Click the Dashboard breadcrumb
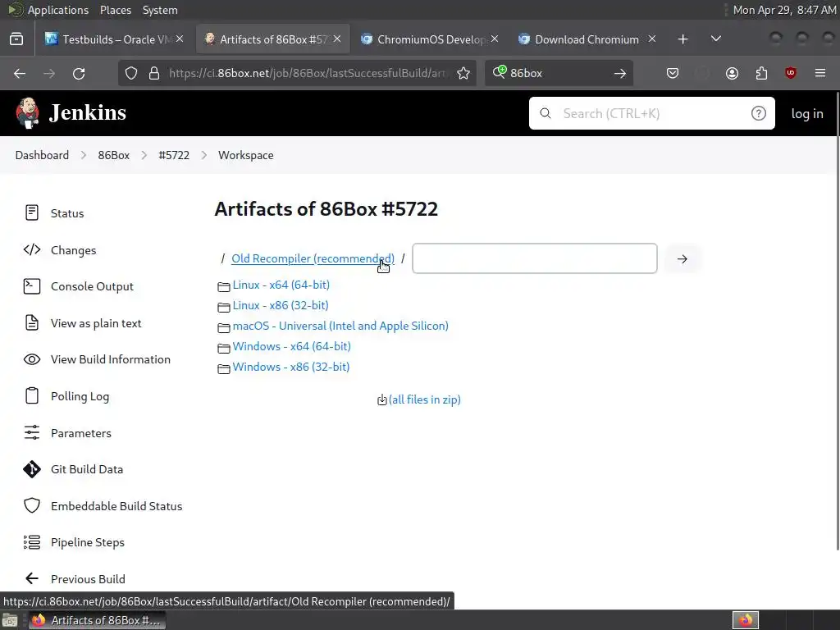The image size is (840, 630). point(42,155)
